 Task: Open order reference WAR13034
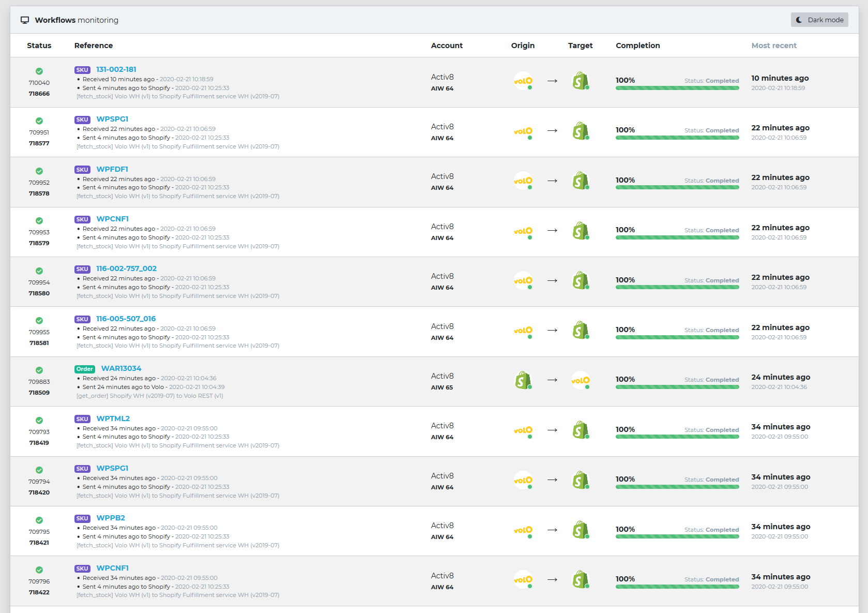coord(121,368)
